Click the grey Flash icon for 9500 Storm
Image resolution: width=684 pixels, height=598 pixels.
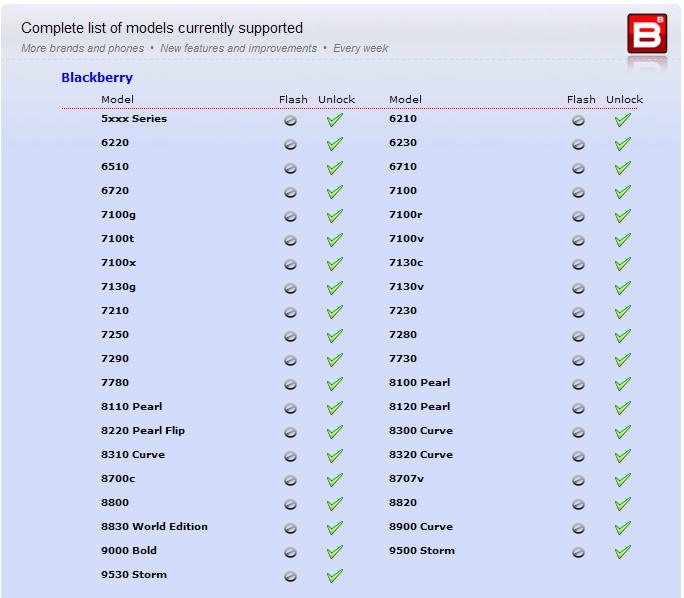(578, 552)
